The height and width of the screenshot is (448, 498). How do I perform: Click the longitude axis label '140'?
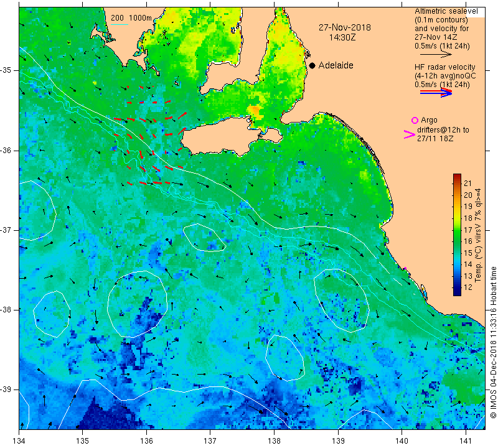click(402, 441)
